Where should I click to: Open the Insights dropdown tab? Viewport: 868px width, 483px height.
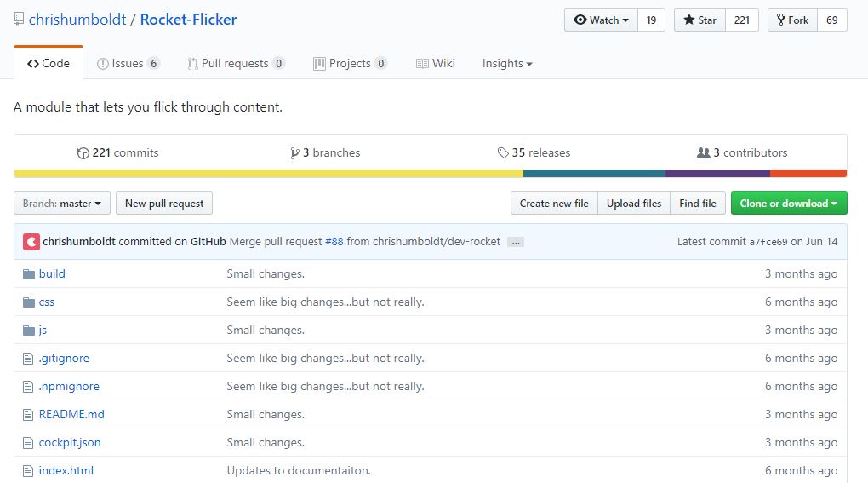coord(507,64)
